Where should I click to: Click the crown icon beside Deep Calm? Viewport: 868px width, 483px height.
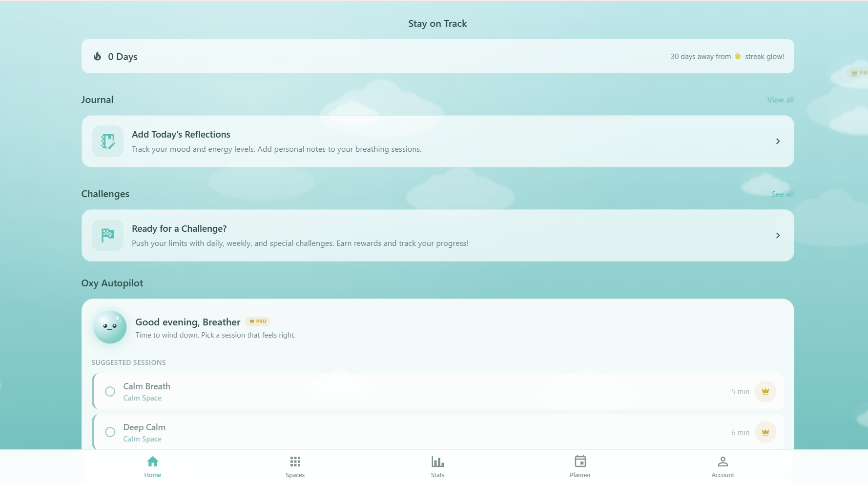(765, 432)
